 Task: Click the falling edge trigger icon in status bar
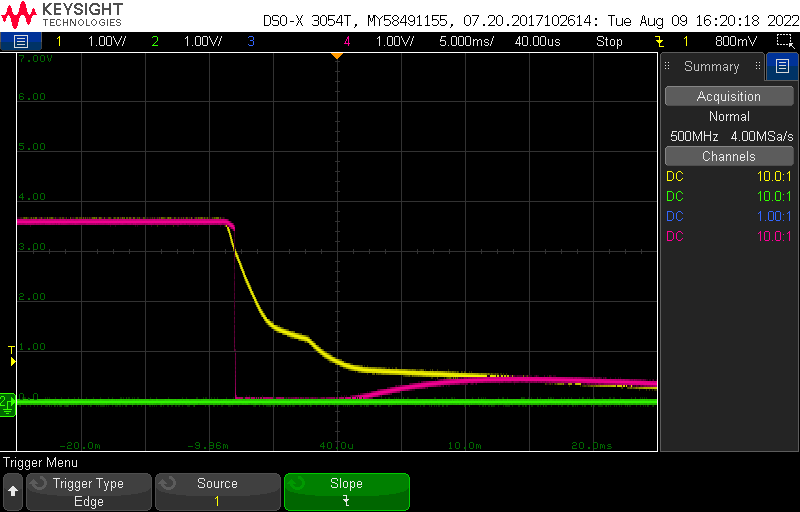(660, 41)
